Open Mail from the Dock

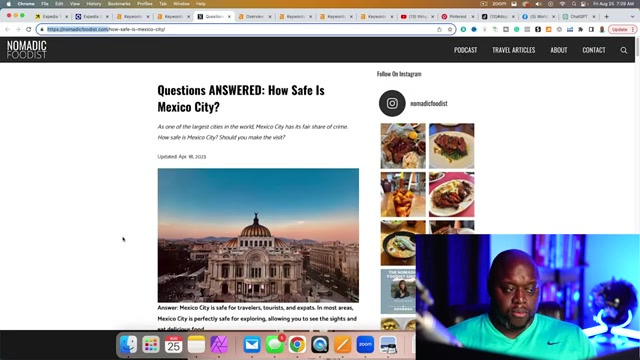(x=252, y=345)
